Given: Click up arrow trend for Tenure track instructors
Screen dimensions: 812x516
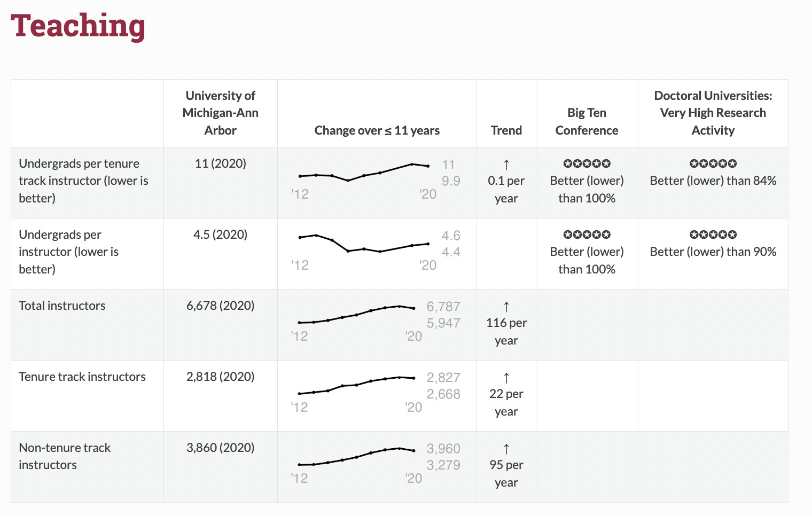Looking at the screenshot, I should click(506, 378).
